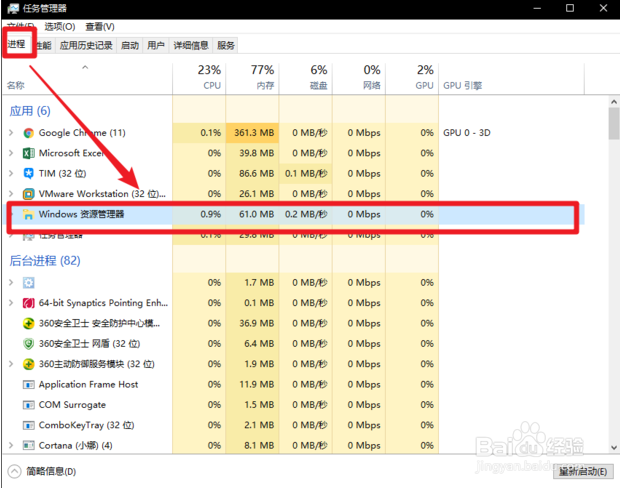Sort processes by the 内存 column
The image size is (620, 488).
pyautogui.click(x=252, y=78)
